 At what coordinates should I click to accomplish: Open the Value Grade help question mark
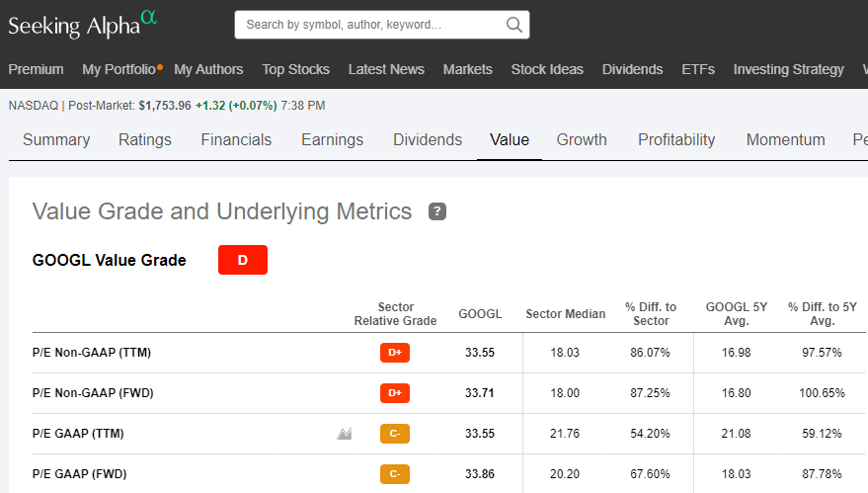click(437, 211)
